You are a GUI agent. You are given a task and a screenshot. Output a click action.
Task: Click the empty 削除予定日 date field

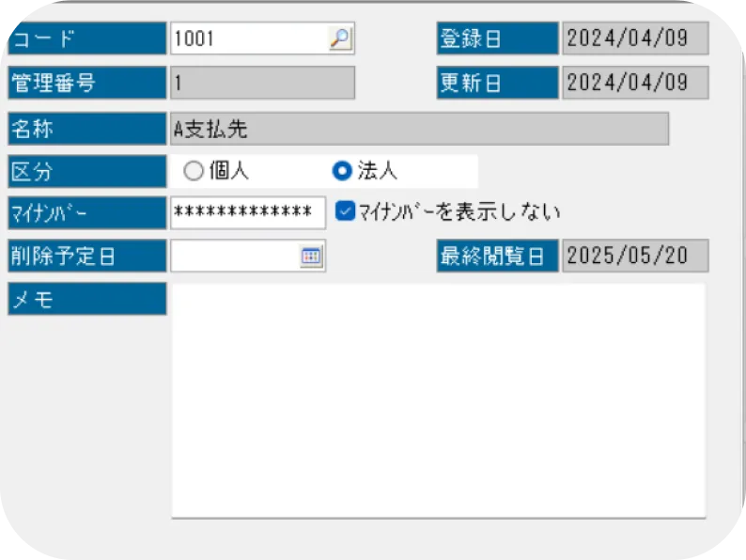pos(235,257)
